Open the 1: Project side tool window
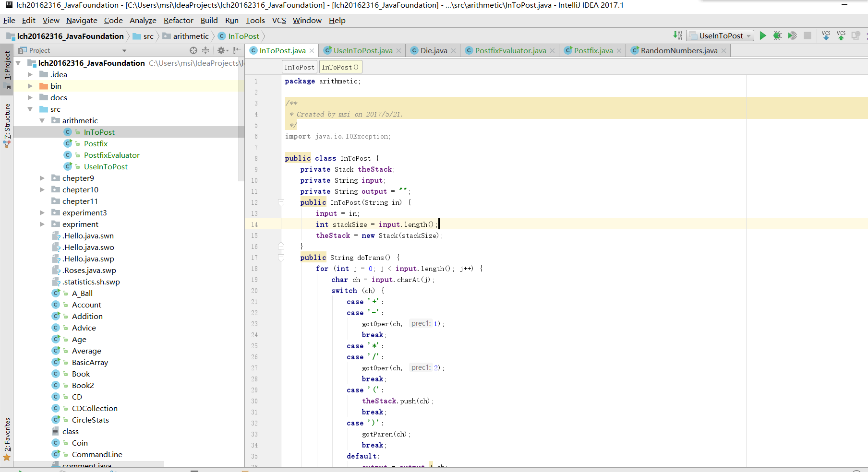This screenshot has width=868, height=472. click(7, 70)
